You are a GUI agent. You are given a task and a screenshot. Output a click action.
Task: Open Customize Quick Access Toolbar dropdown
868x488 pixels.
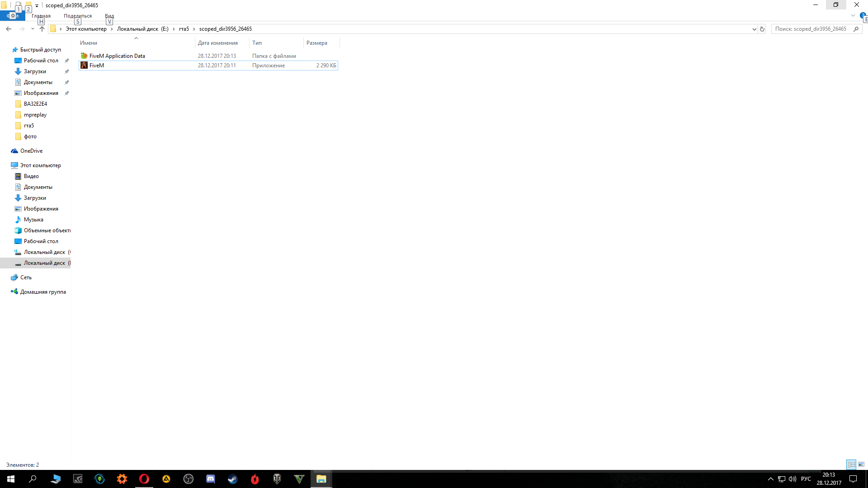coord(37,5)
